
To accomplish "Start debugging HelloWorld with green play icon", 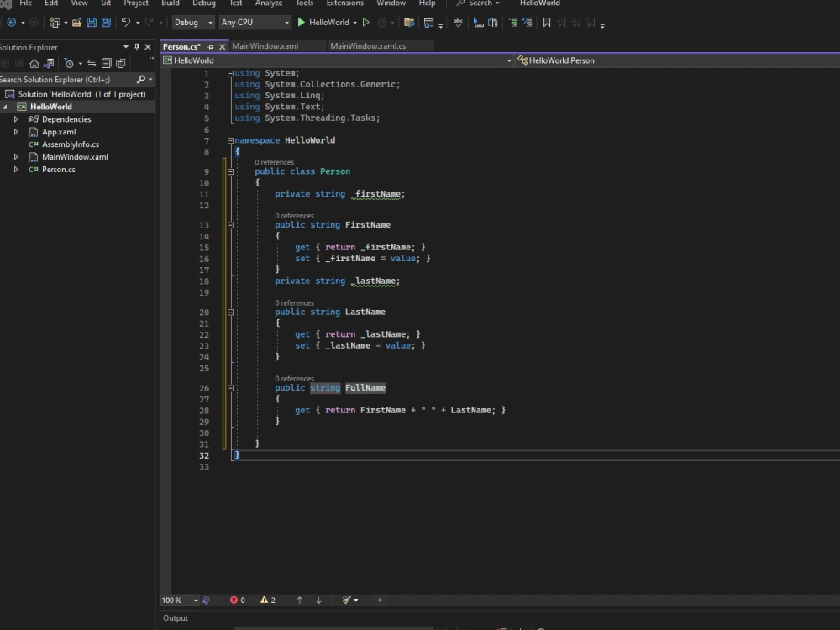I will [300, 23].
